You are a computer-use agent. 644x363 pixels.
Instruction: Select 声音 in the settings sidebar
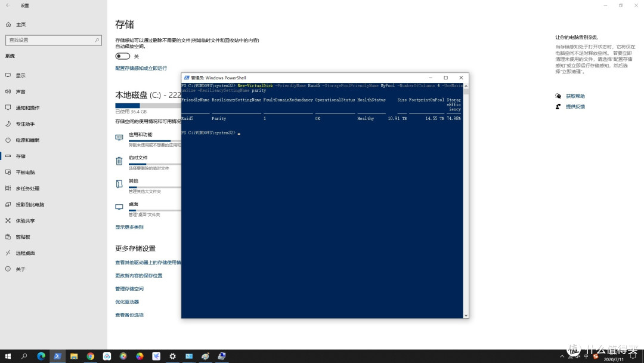tap(21, 91)
